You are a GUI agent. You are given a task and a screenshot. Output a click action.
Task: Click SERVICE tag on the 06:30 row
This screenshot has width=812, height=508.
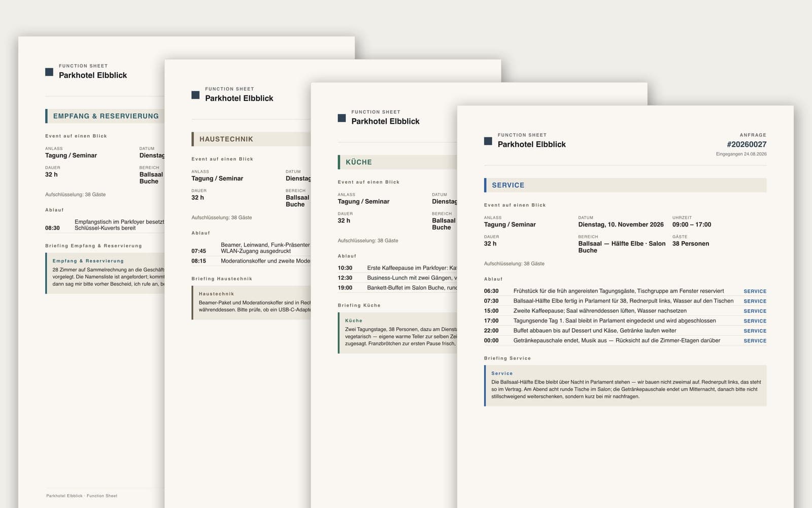(755, 292)
